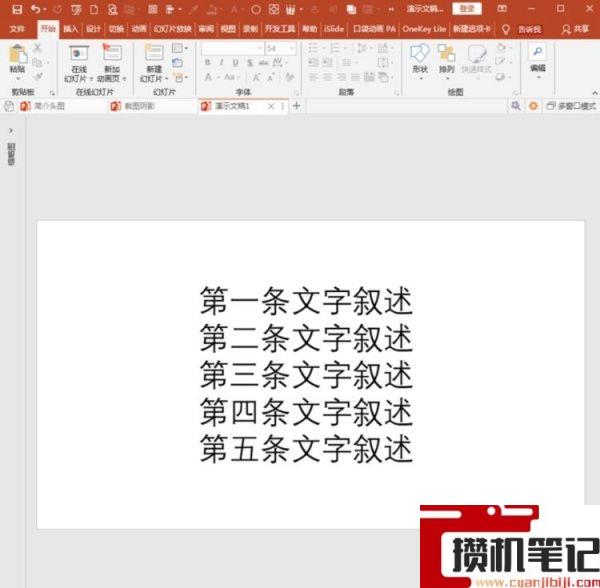Click the 共享 share button
Screen dimensions: 600x588
click(576, 29)
